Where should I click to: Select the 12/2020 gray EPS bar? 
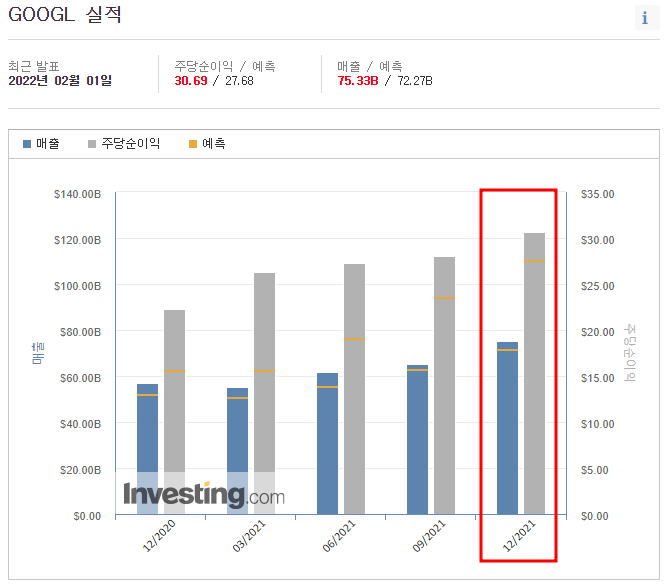coord(175,412)
